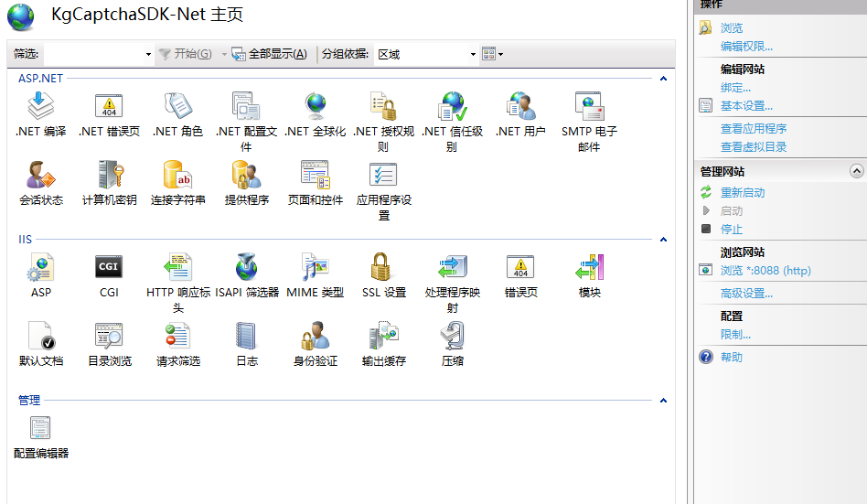Image resolution: width=867 pixels, height=504 pixels.
Task: Open the 分组依据 dropdown showing 区域
Action: (x=427, y=55)
